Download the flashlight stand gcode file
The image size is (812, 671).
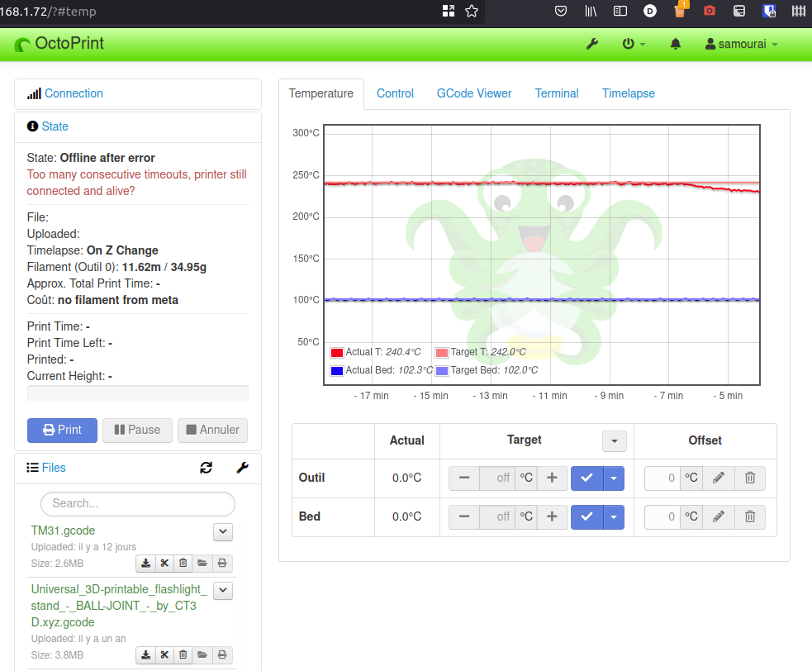(x=146, y=655)
